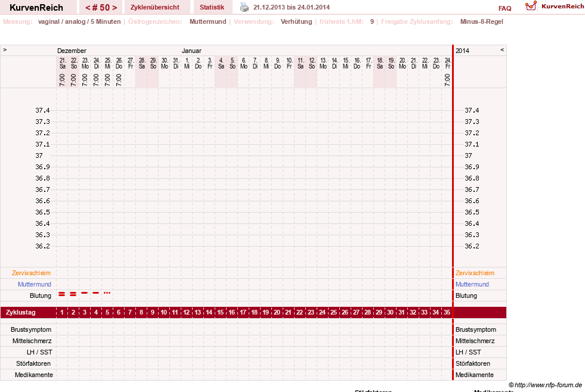Click the date range 21.12.2013 bis 24.01.2014

[292, 7]
